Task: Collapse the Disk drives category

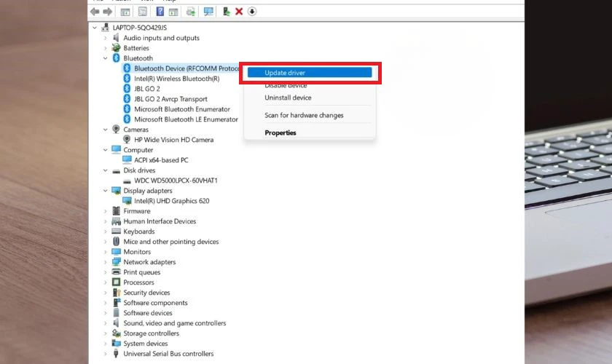Action: 105,170
